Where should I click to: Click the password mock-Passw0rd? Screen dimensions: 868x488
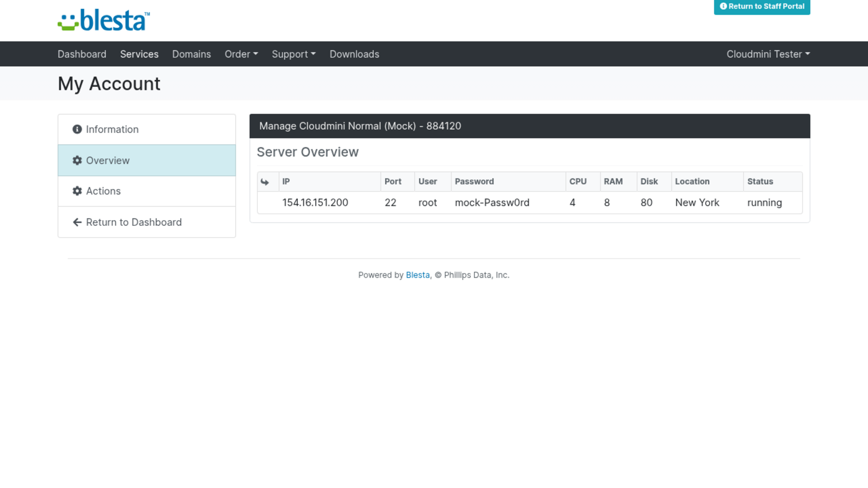(492, 203)
